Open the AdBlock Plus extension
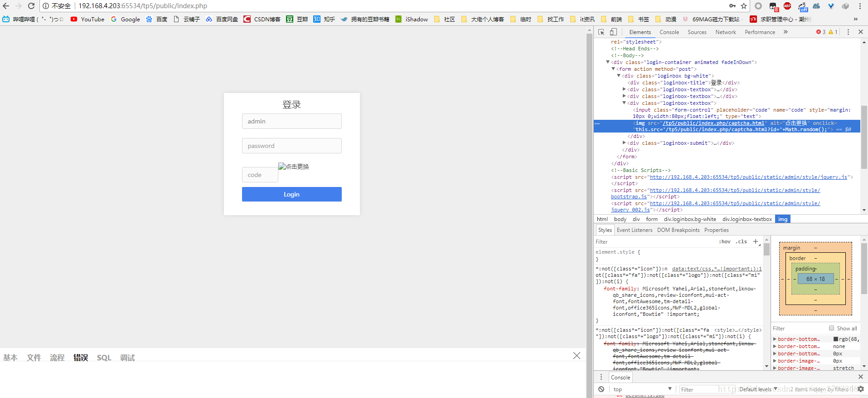Viewport: 868px width, 398px height. [787, 6]
